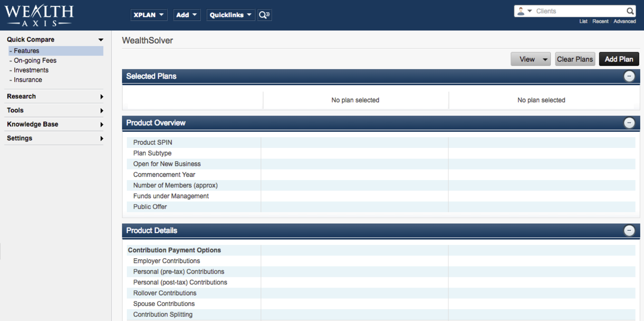
Task: Open the Quicklinks dropdown menu
Action: point(231,15)
